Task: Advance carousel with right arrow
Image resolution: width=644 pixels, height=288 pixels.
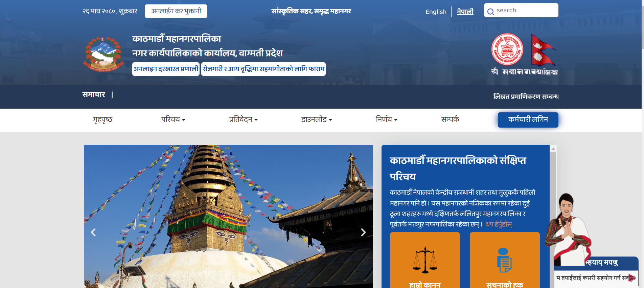Action: (363, 232)
